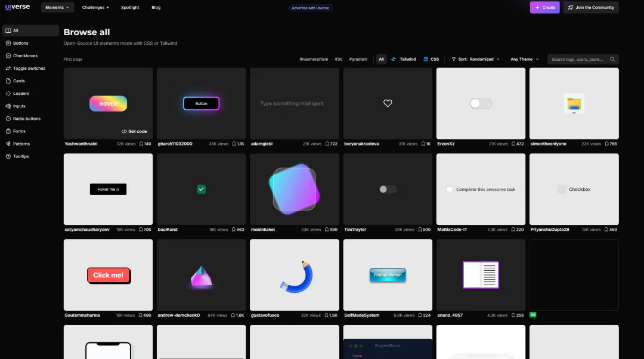Click the glowing Button in gharsh11032000's card
The width and height of the screenshot is (644, 359).
(202, 104)
